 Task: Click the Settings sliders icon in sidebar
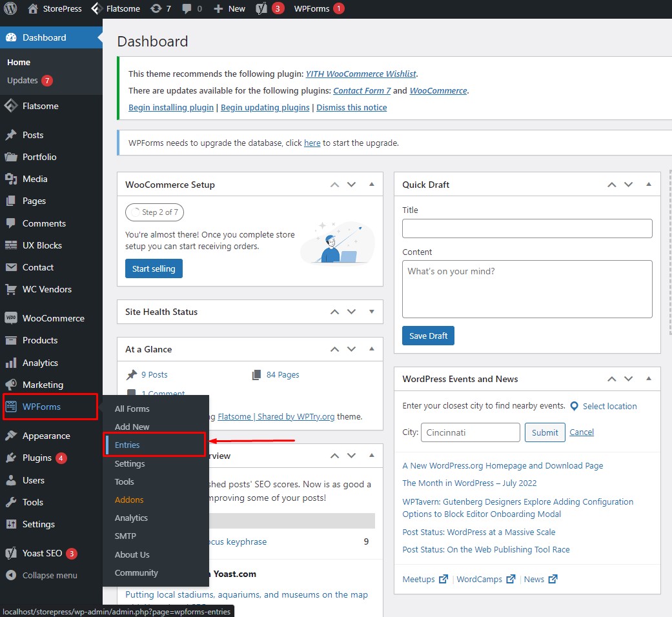(11, 524)
